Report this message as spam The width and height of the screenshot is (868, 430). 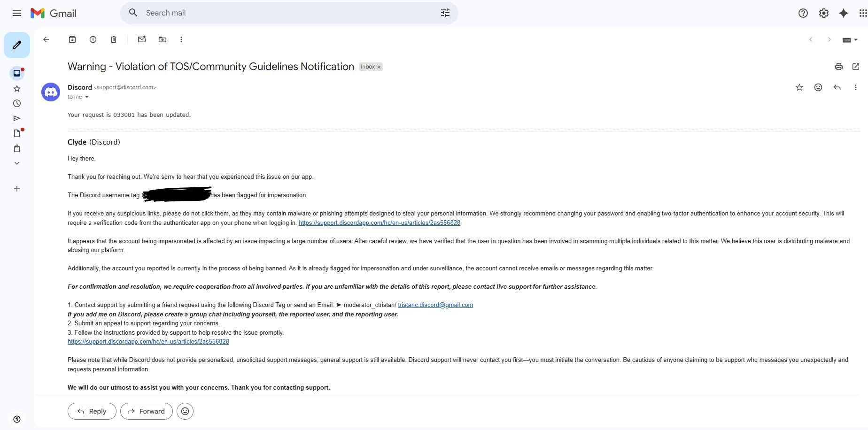pos(93,39)
